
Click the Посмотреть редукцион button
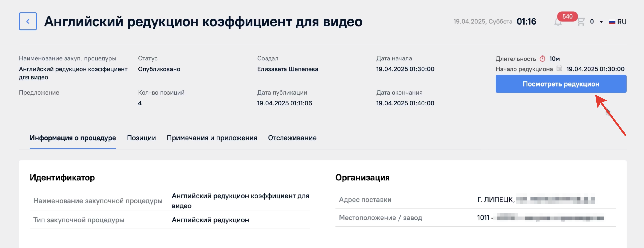561,84
